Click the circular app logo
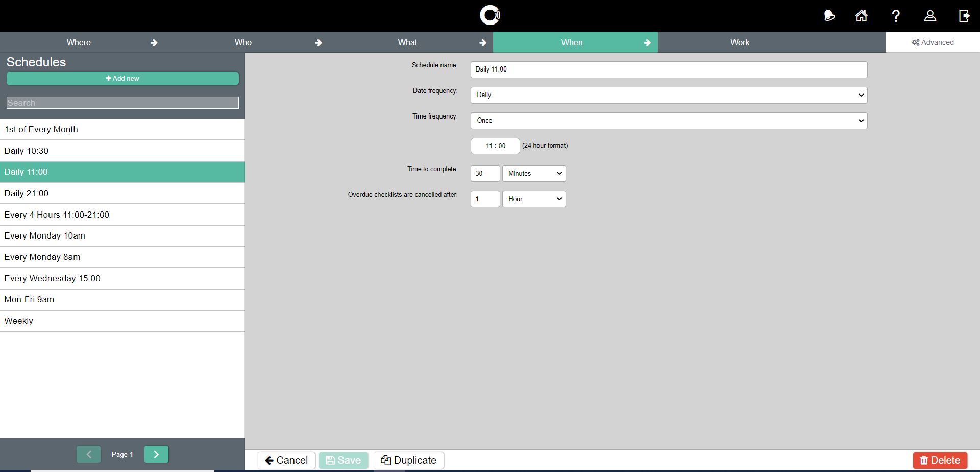Screen dimensions: 980x472 coord(490,15)
